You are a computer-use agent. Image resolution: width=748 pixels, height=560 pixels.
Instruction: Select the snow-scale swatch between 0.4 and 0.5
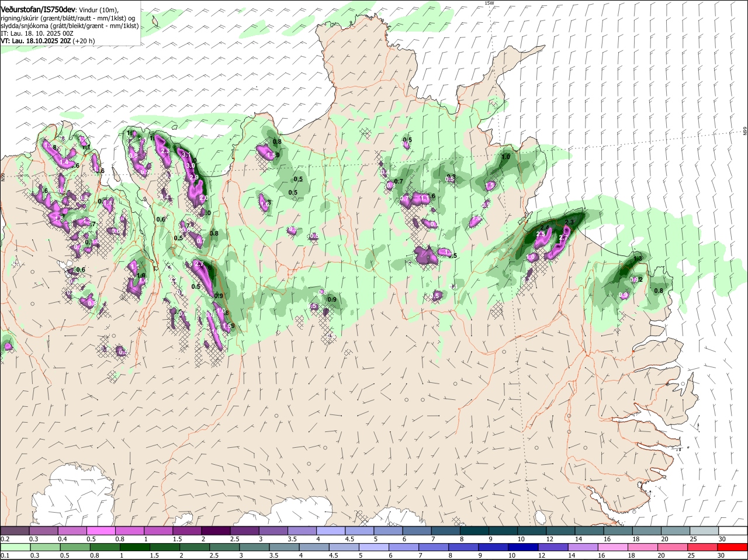coord(72,530)
